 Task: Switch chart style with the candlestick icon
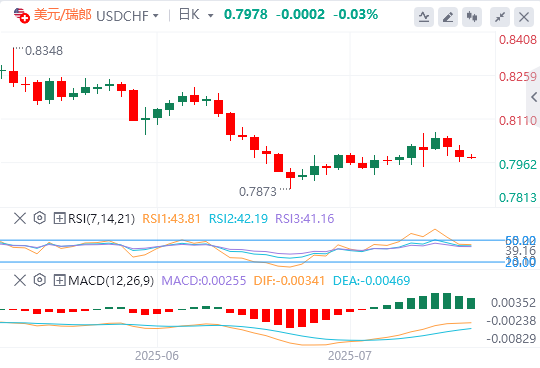[x=472, y=17]
